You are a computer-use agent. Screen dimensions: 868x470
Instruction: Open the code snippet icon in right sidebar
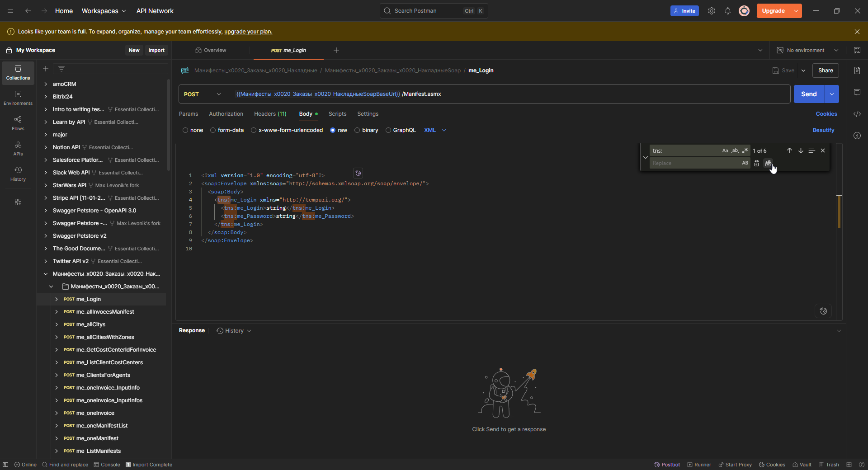pos(857,114)
